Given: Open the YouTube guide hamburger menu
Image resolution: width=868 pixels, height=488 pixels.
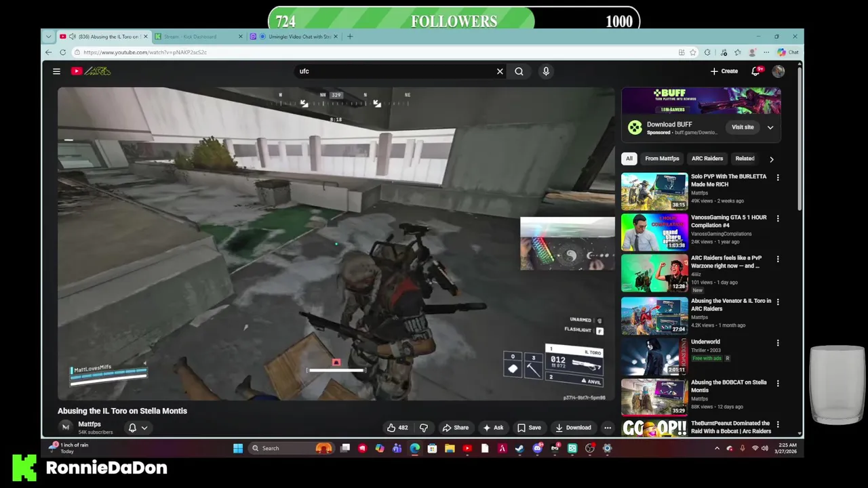Looking at the screenshot, I should pos(57,71).
